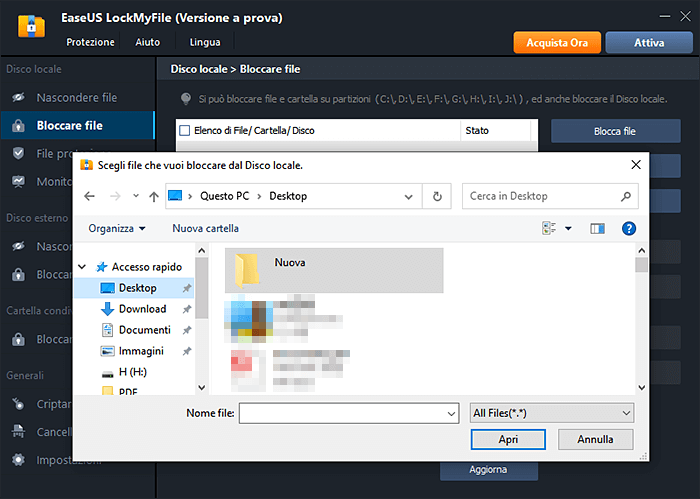Open the Protezione menu
Image resolution: width=700 pixels, height=499 pixels.
tap(90, 42)
